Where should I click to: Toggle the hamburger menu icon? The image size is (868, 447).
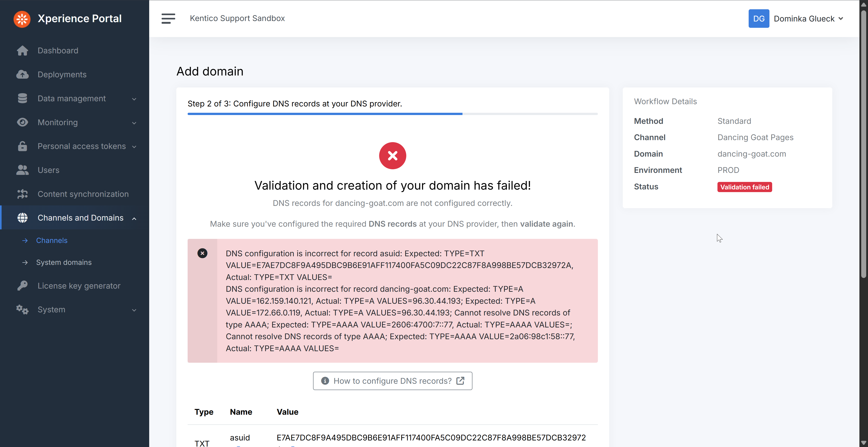168,19
